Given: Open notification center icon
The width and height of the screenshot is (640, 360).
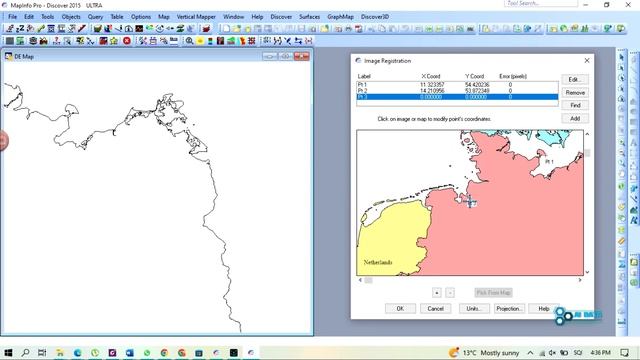Looking at the screenshot, I should click(624, 353).
